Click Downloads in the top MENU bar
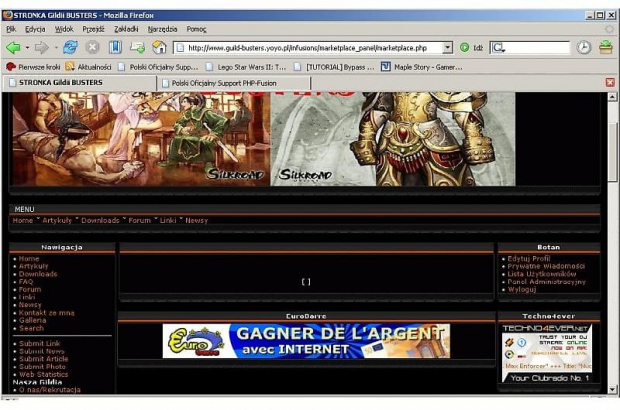 tap(100, 220)
